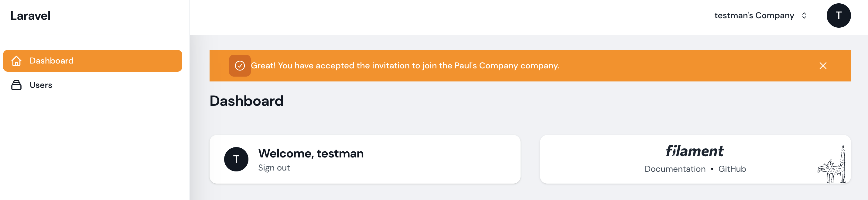This screenshot has width=868, height=200.
Task: Go to the Users sidebar menu item
Action: (x=41, y=85)
